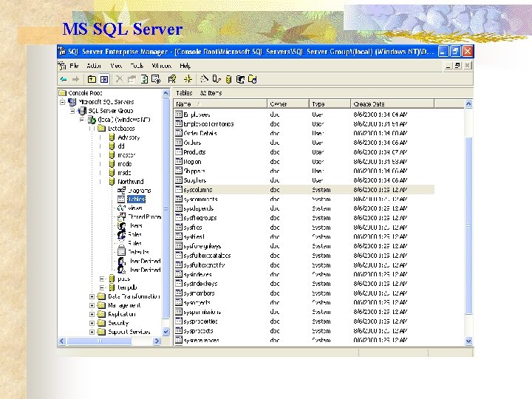
Task: Click the Security folder icon
Action: click(x=101, y=323)
